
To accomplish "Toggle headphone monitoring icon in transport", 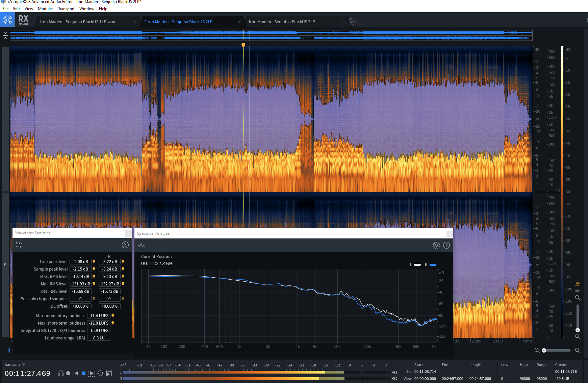I will (61, 373).
